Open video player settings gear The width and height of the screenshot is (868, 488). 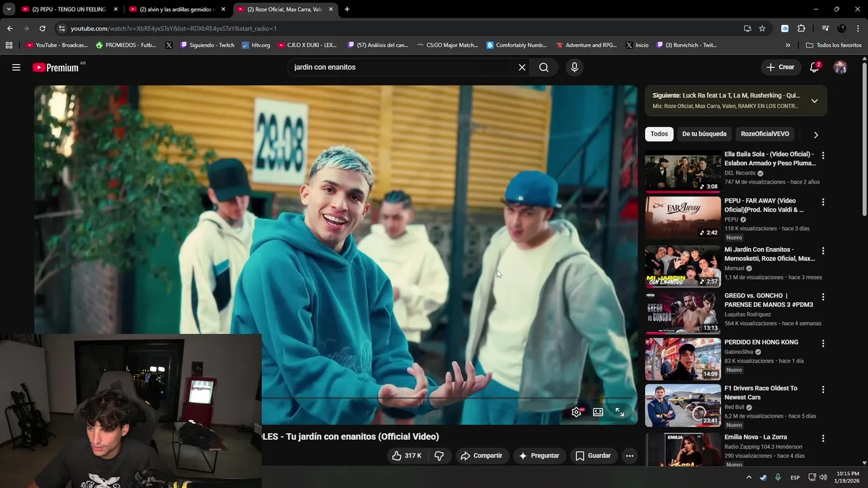576,411
